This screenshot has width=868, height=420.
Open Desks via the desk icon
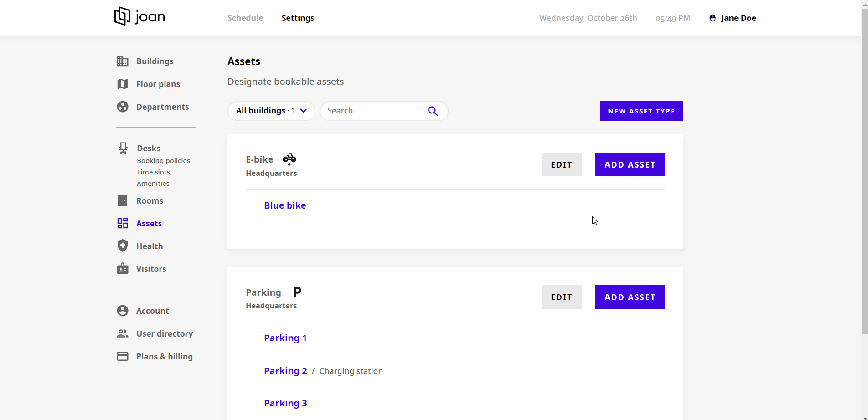[122, 148]
